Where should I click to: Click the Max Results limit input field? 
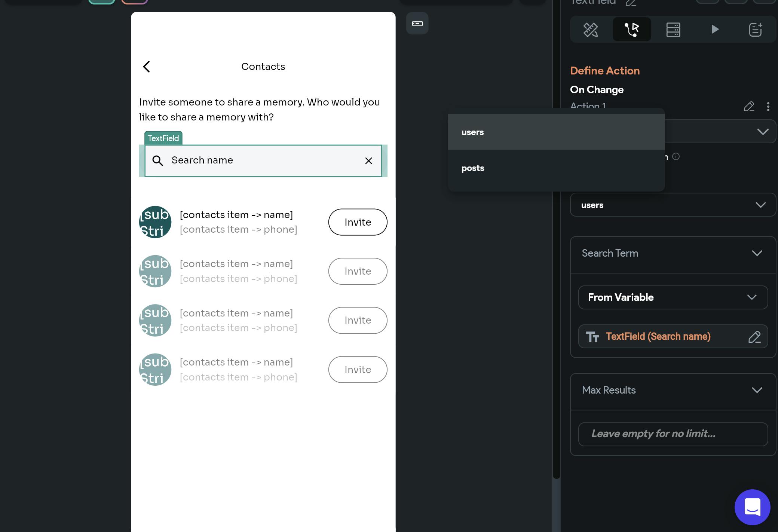[673, 434]
